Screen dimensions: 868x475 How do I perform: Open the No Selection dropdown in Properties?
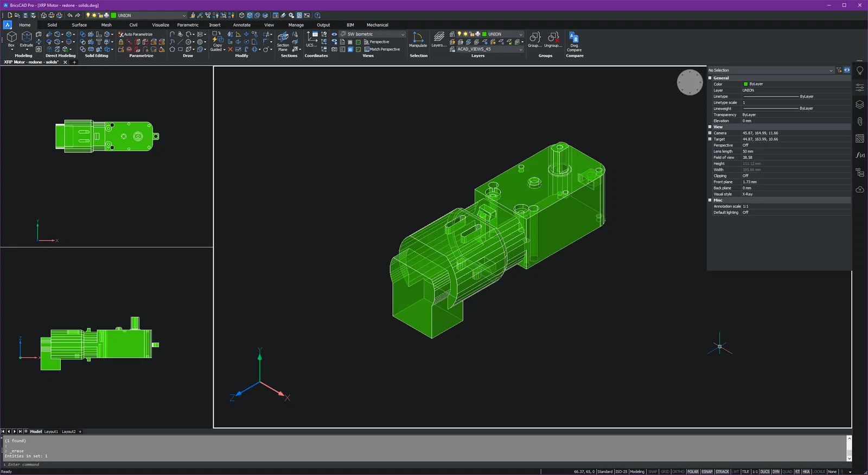tap(770, 70)
